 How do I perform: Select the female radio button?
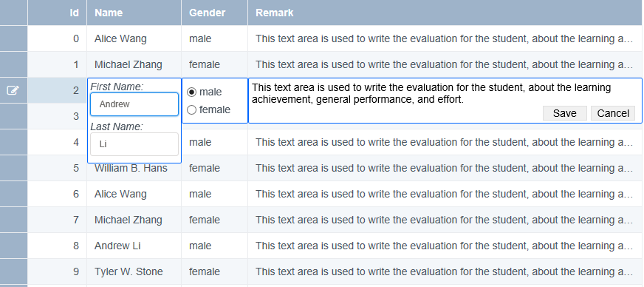point(191,109)
